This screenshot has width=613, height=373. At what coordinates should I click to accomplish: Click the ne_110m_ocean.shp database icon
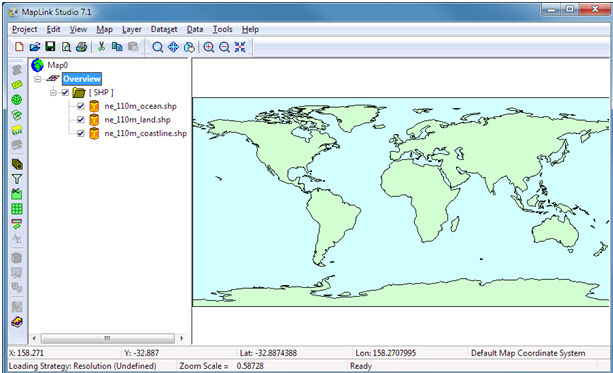94,106
